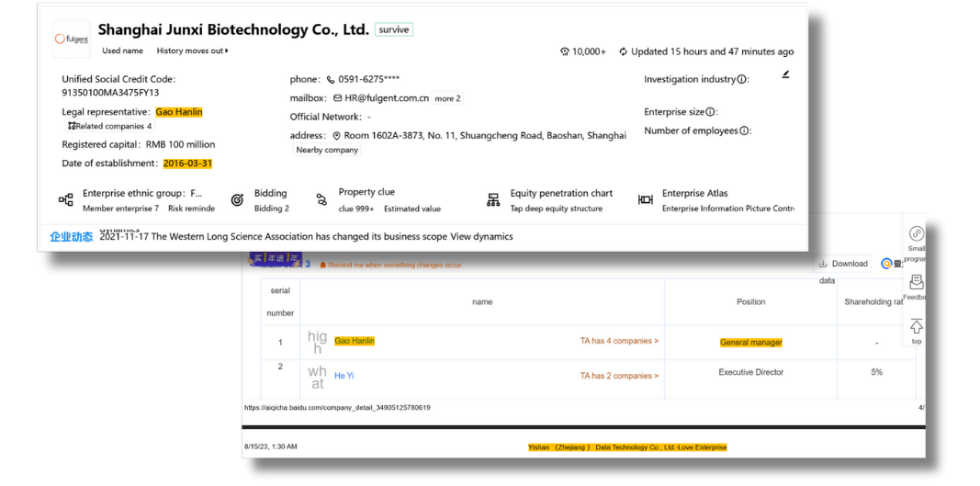
Task: Open Gao Hanlin in personnel table
Action: [x=355, y=341]
